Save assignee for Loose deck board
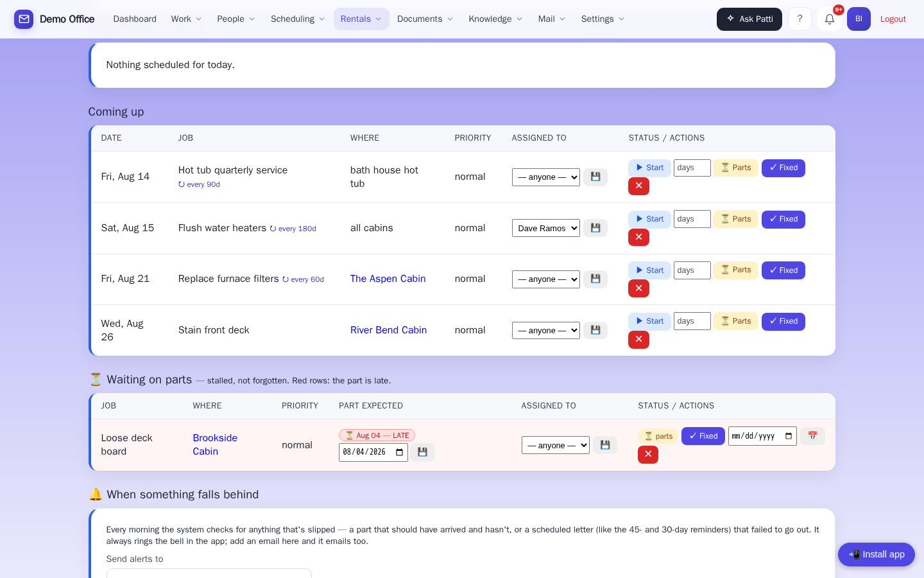Image resolution: width=924 pixels, height=578 pixels. pos(605,445)
